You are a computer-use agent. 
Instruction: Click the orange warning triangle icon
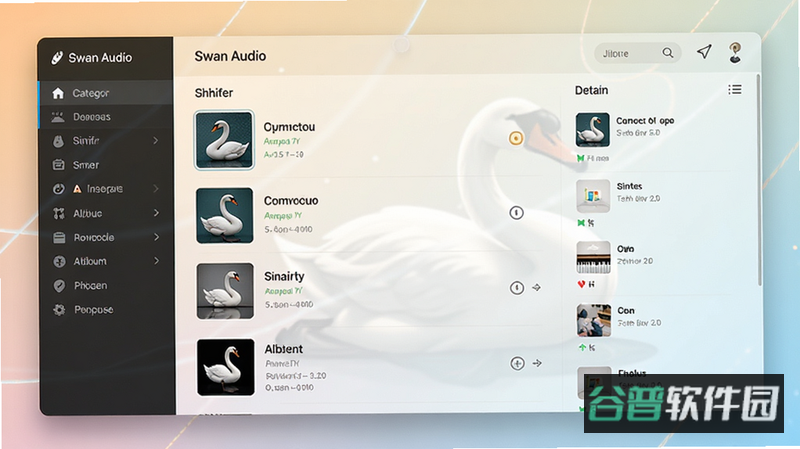[77, 189]
